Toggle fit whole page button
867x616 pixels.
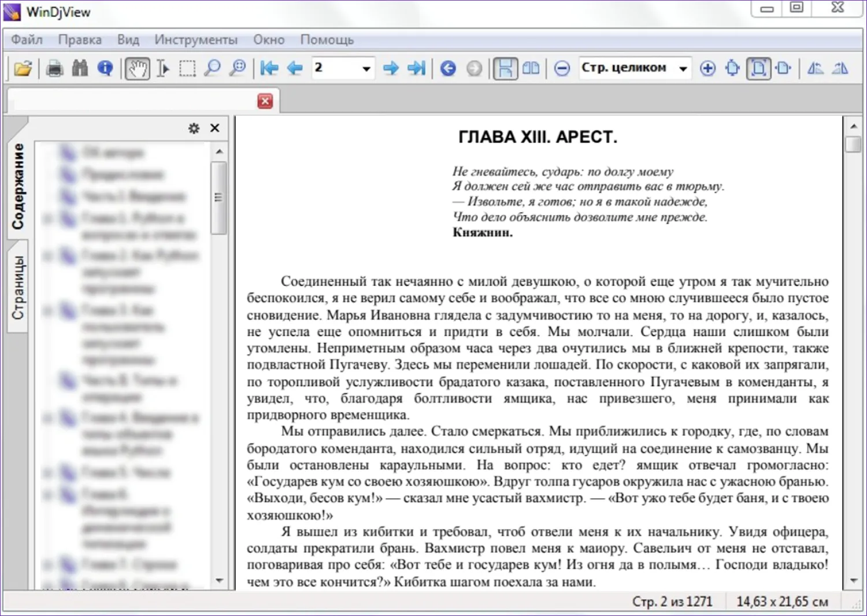click(x=758, y=69)
